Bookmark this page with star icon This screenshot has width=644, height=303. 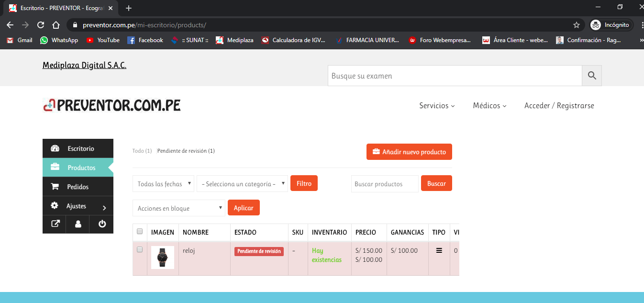click(x=577, y=25)
